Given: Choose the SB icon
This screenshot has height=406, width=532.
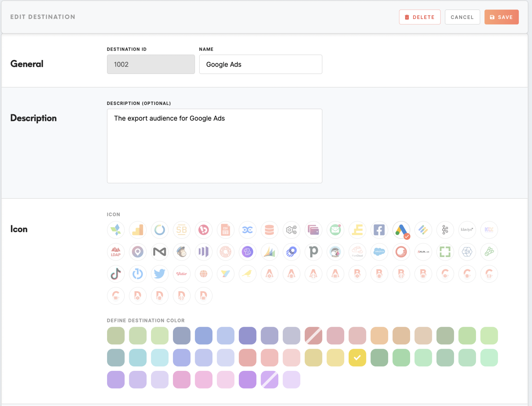Looking at the screenshot, I should 182,230.
